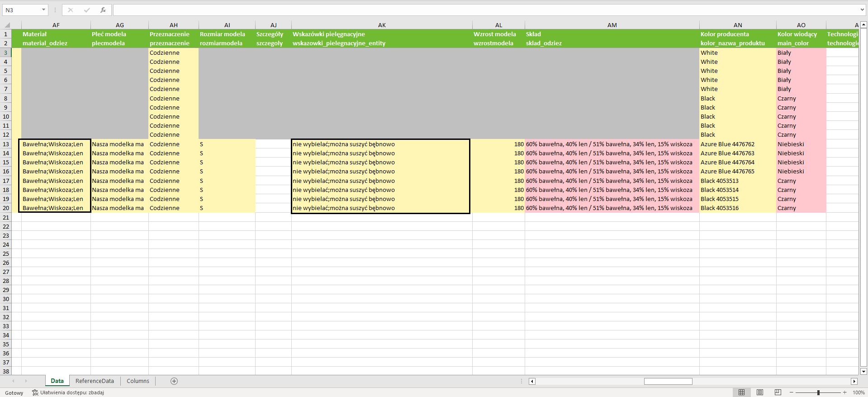Switch to the Columns sheet tab
Screen dimensions: 868x397
(138, 381)
